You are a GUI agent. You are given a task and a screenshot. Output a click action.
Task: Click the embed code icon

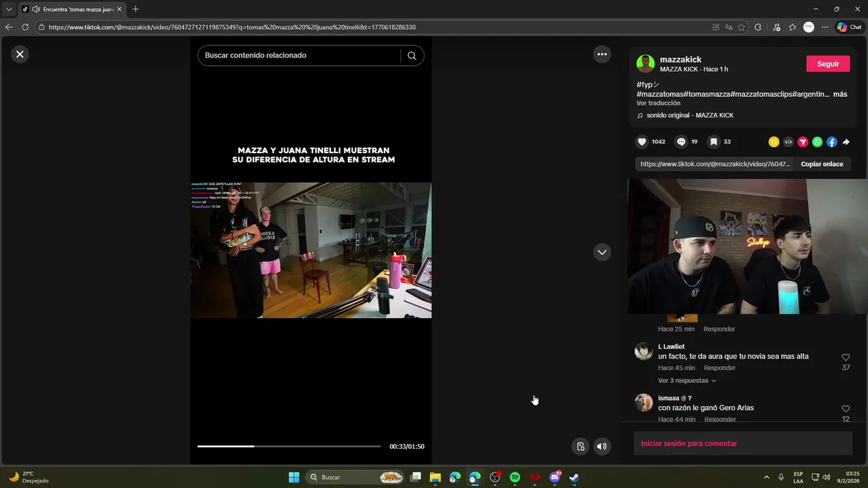[x=788, y=142]
